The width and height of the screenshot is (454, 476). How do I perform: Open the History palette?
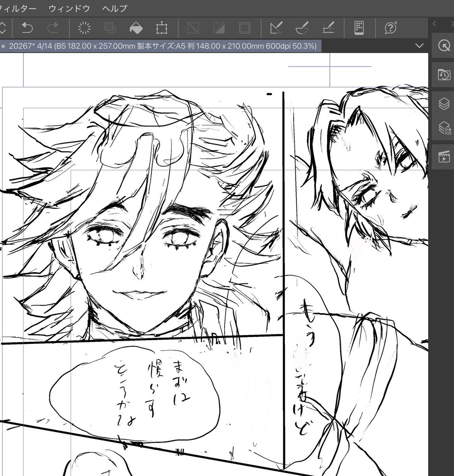tap(443, 74)
